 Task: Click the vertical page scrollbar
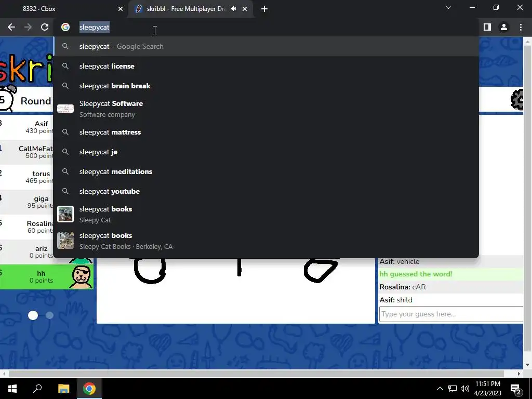coord(528,198)
